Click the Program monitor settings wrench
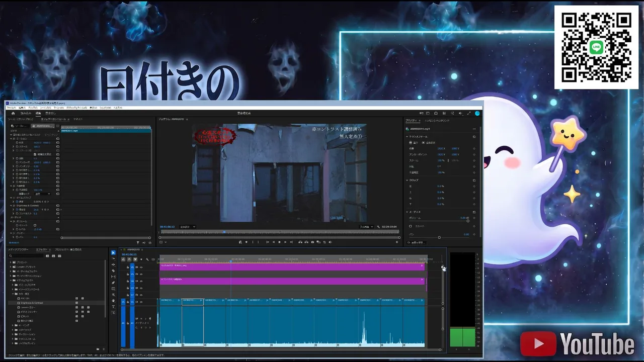 tap(378, 227)
